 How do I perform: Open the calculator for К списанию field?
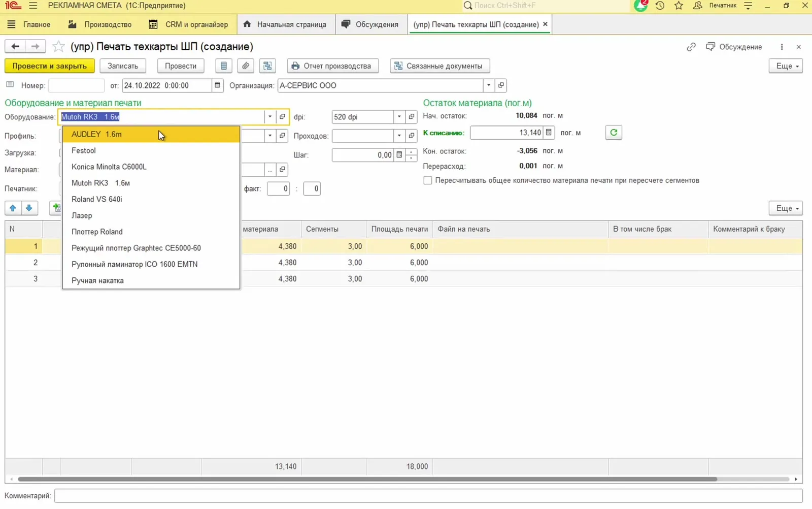coord(549,133)
